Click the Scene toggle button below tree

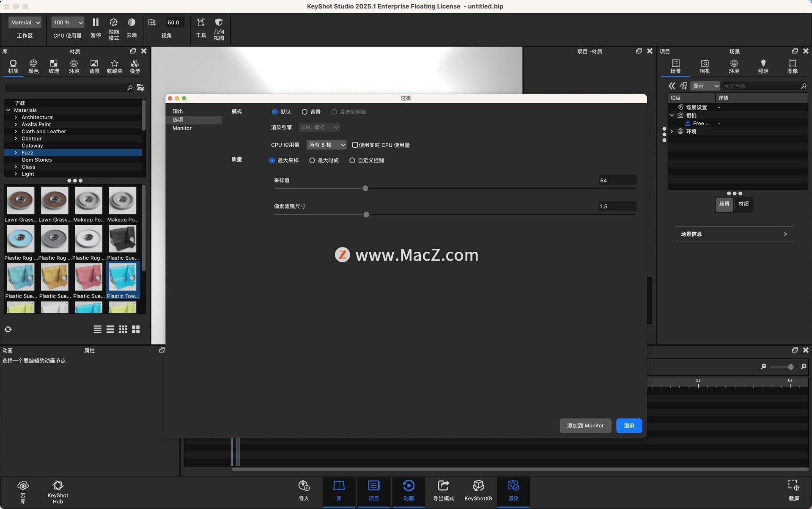point(724,204)
